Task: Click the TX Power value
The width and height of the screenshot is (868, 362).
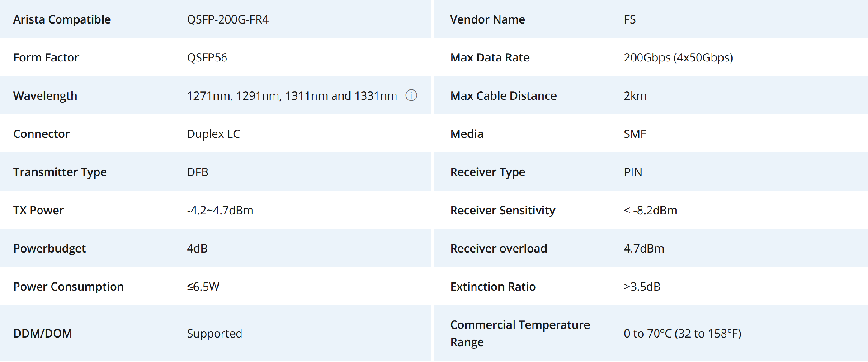Action: [220, 211]
